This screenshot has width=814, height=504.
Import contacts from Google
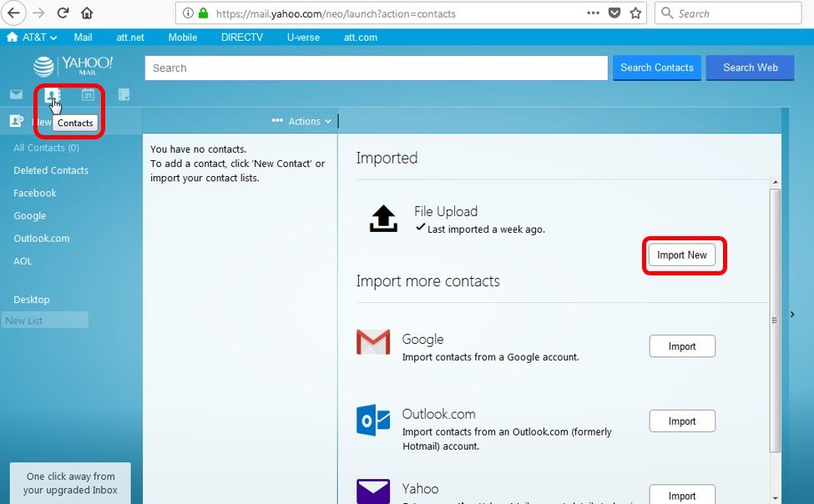[682, 346]
